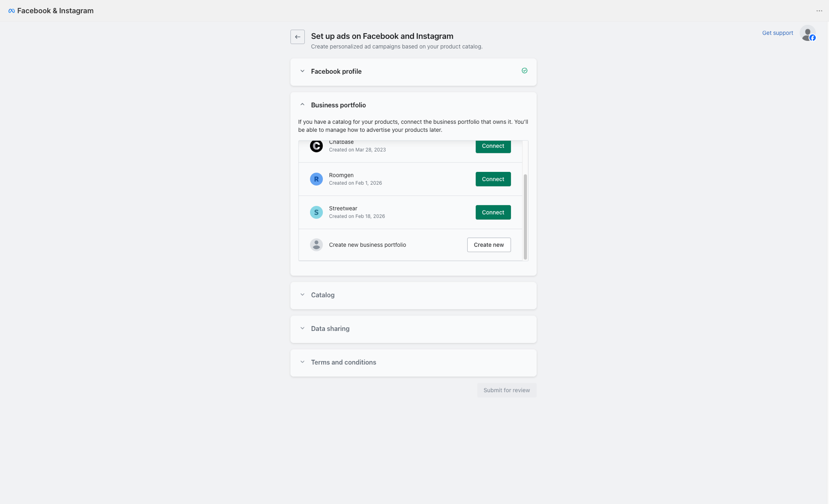Click the Streetwear portfolio name
This screenshot has width=829, height=504.
click(x=343, y=208)
